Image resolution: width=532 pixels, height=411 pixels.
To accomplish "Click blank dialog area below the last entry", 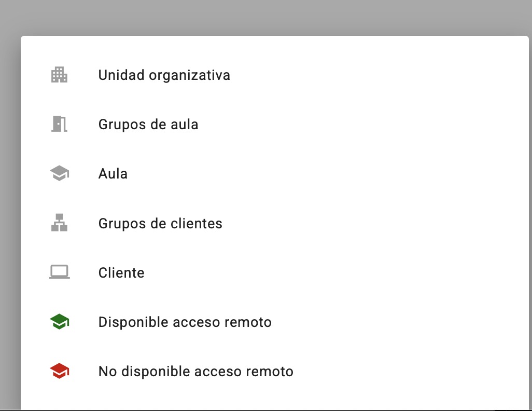I will pos(259,397).
